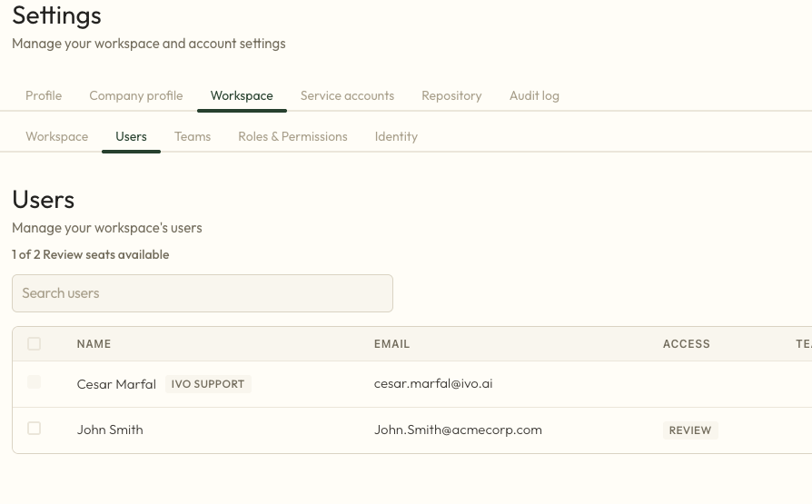Select the Workspace sub-tab left of Users

tap(56, 136)
